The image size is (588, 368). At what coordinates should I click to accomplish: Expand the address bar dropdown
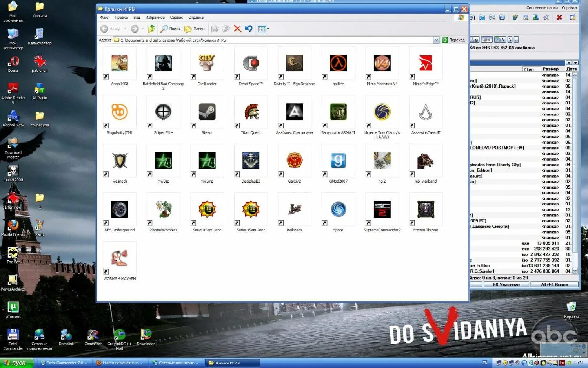coord(436,40)
